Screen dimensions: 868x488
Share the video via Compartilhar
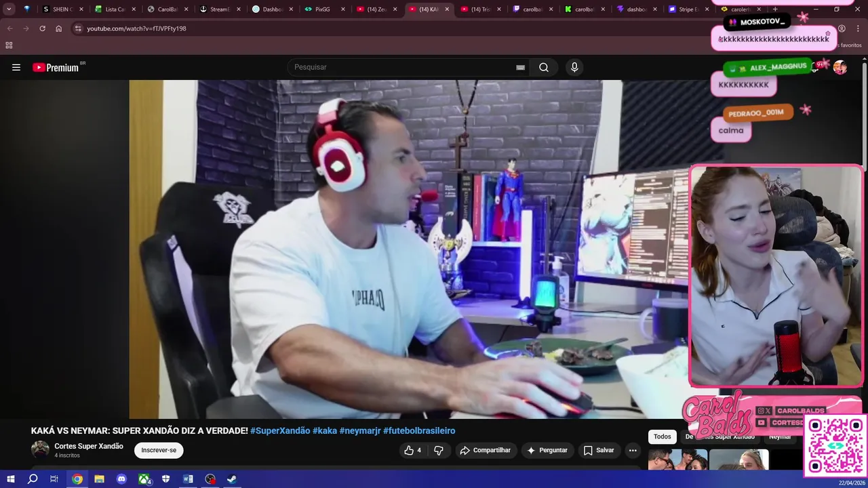click(485, 450)
